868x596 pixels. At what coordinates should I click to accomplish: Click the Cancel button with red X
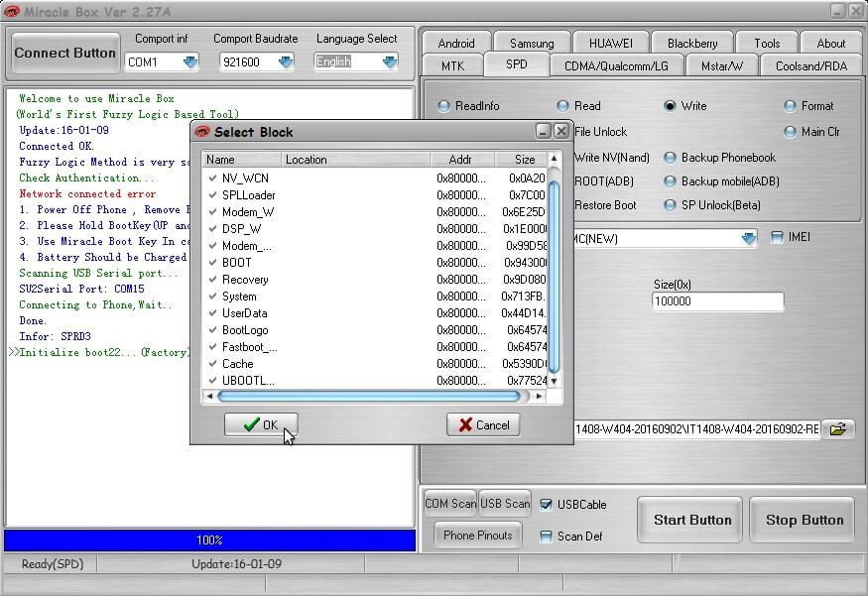coord(483,424)
